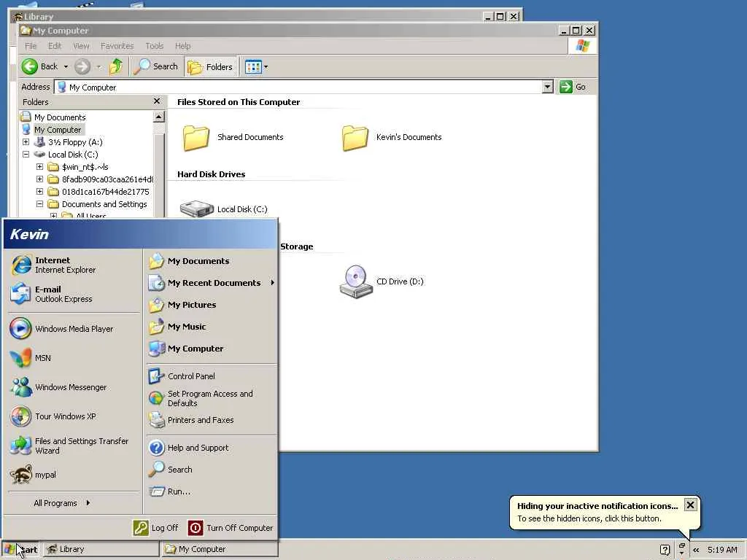
Task: Open the Favorites menu
Action: [x=117, y=46]
